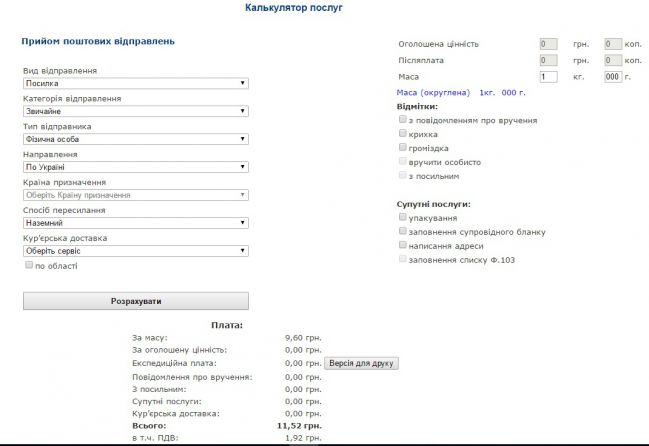Click Оголошена цінність hryvnia field

[x=548, y=44]
